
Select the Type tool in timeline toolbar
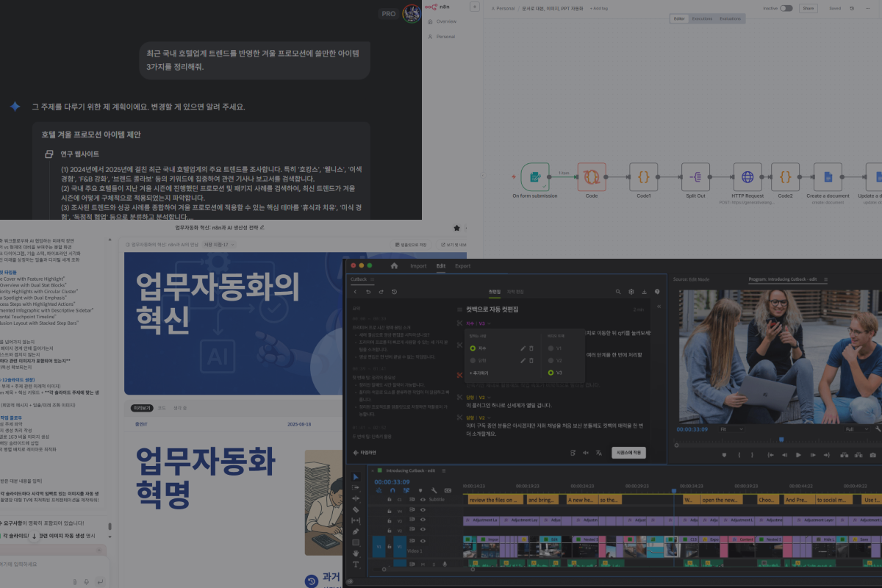[356, 564]
